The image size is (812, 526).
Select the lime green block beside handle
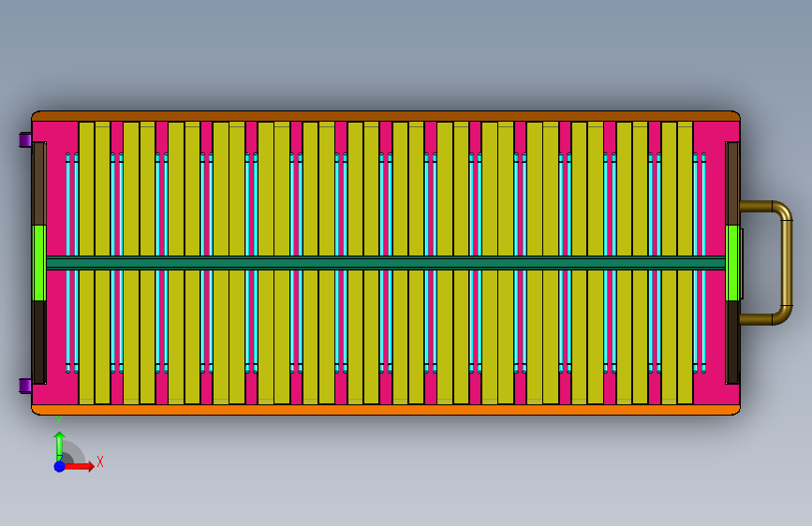pyautogui.click(x=732, y=262)
